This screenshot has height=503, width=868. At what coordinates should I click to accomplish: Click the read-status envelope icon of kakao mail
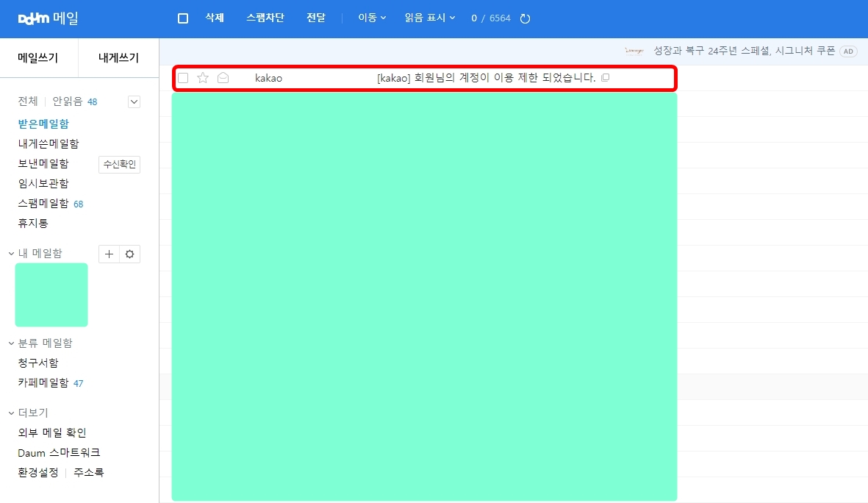[223, 77]
